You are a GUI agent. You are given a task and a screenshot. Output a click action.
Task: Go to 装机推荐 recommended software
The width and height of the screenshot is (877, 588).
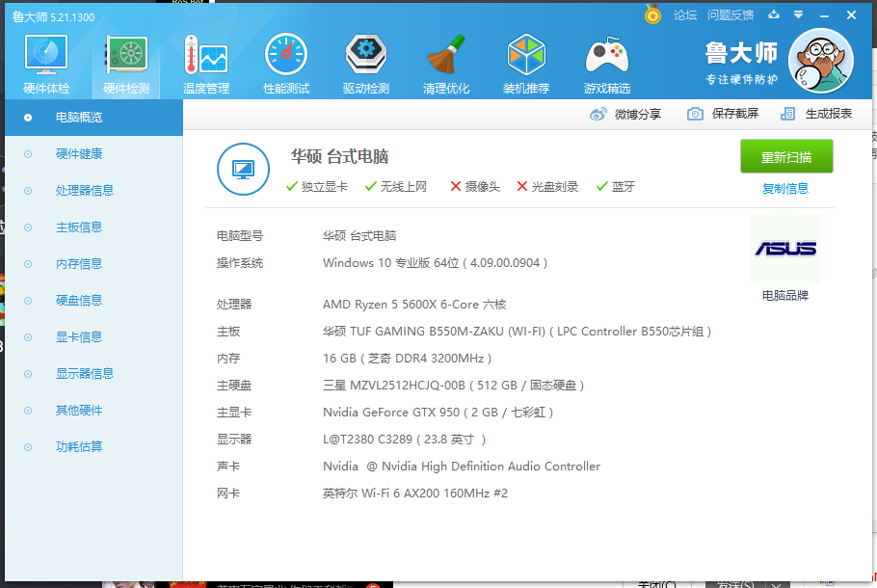526,64
